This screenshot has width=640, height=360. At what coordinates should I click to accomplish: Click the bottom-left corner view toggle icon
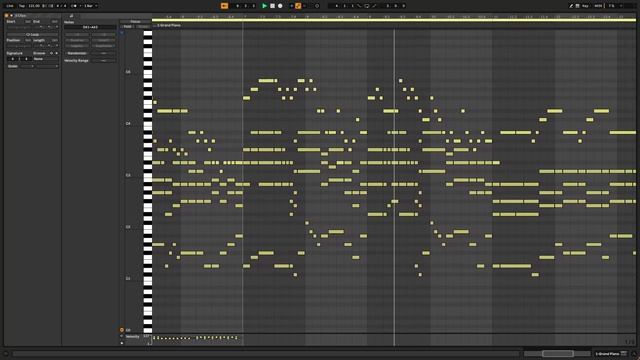[5, 354]
